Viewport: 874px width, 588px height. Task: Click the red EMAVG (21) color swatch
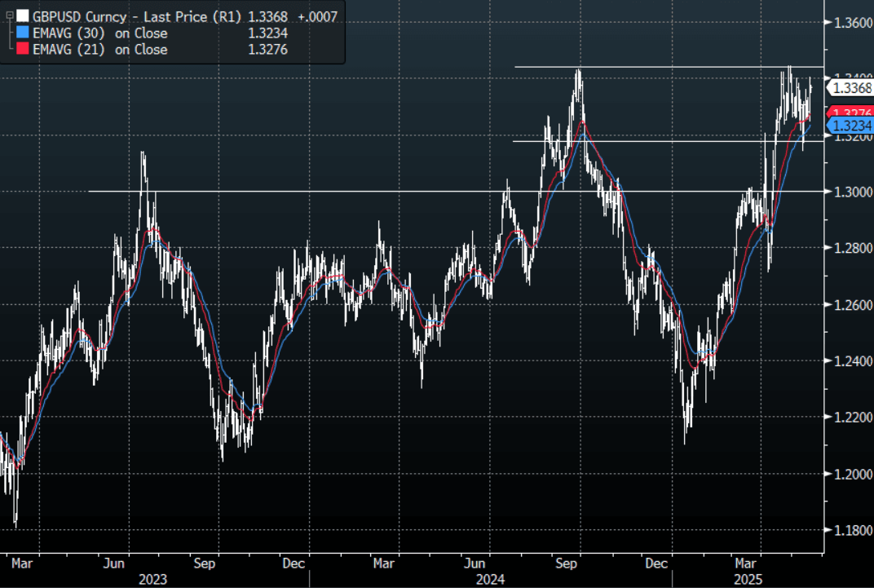click(x=23, y=50)
